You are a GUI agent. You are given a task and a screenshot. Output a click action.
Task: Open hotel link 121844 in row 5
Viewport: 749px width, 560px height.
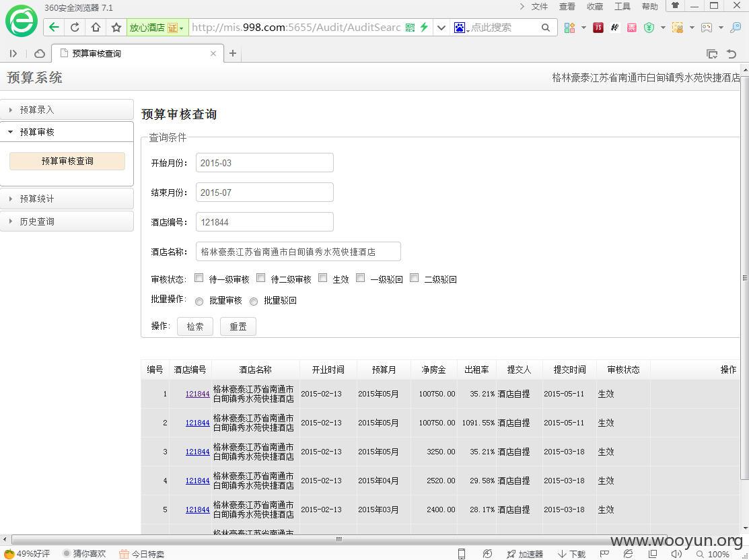pyautogui.click(x=197, y=510)
